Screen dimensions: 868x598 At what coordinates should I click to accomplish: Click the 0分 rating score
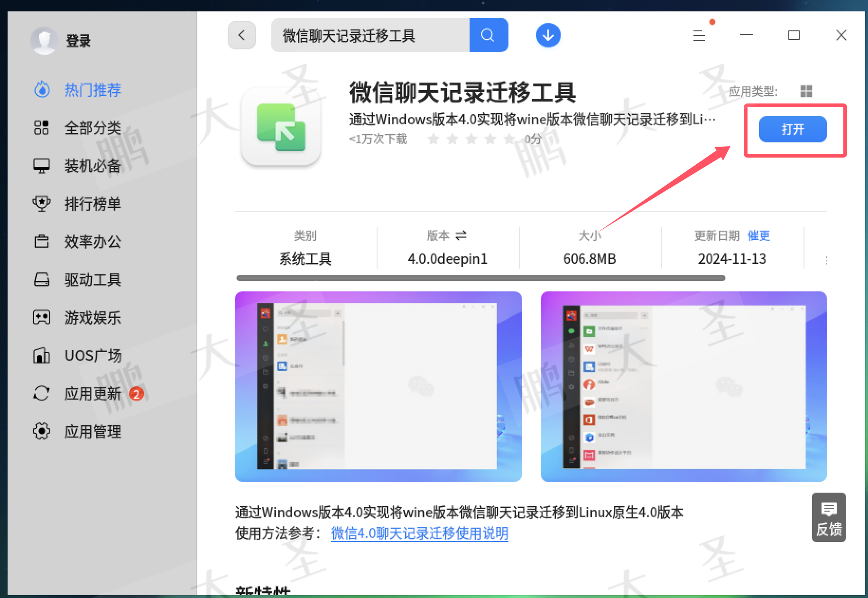[x=533, y=139]
